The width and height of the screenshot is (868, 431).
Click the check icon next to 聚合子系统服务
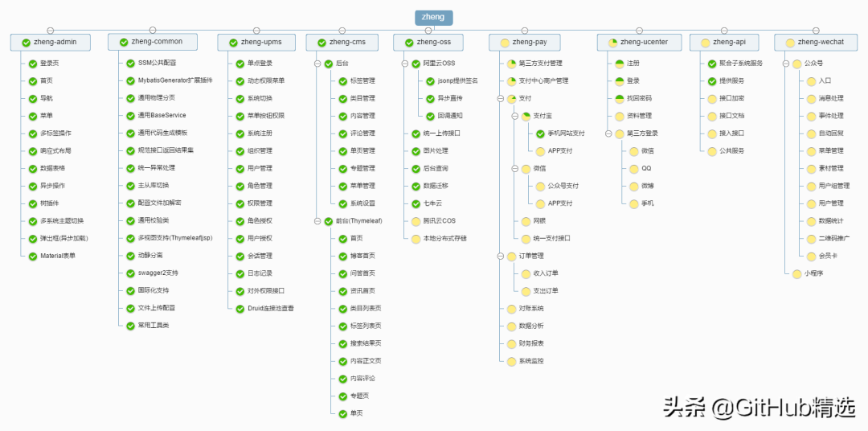click(712, 64)
